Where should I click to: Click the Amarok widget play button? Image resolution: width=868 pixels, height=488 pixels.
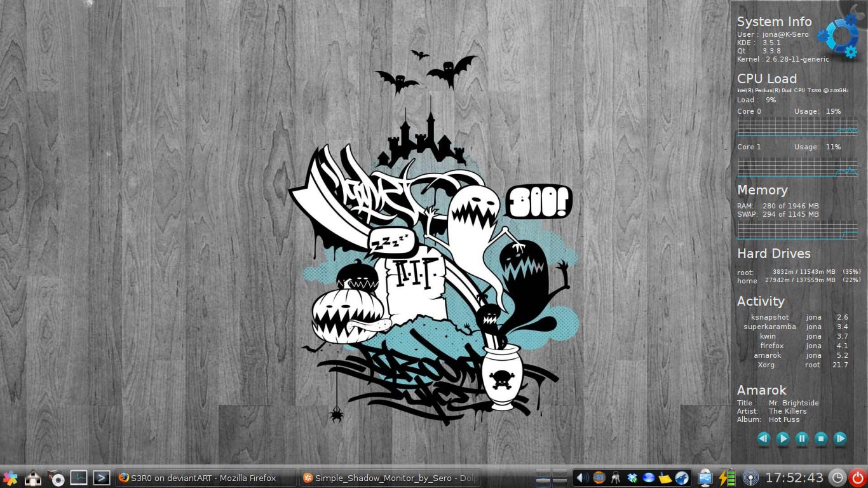point(783,438)
